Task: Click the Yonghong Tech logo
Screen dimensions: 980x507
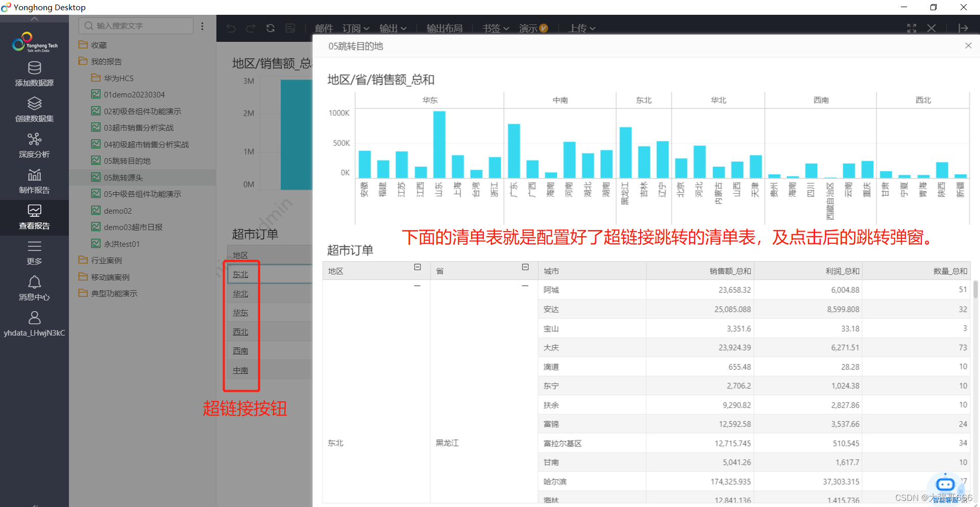Action: [x=34, y=42]
